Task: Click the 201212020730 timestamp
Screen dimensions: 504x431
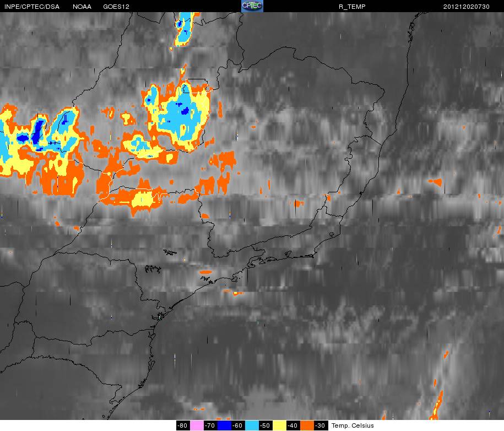Action: point(467,7)
